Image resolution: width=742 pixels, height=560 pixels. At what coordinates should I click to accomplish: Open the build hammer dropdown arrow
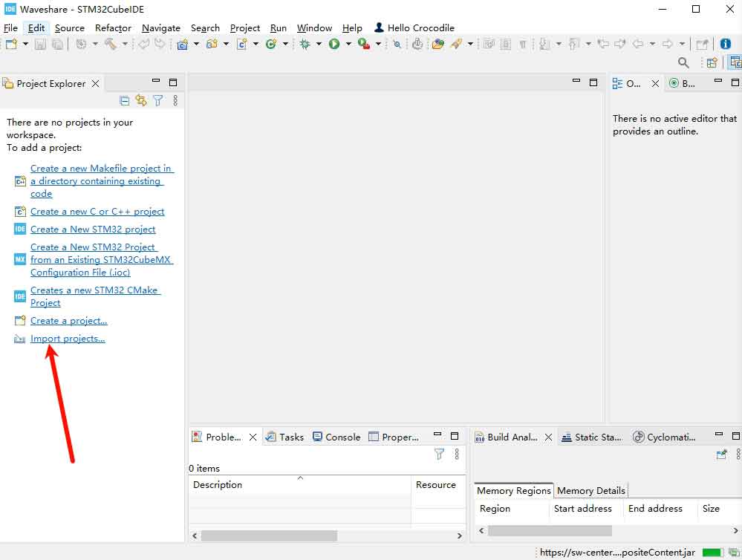[x=124, y=45]
